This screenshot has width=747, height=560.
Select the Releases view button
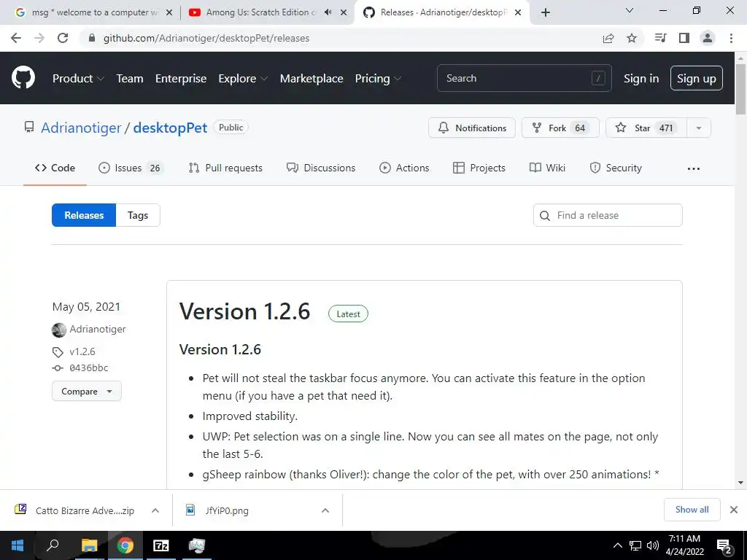[x=84, y=215]
